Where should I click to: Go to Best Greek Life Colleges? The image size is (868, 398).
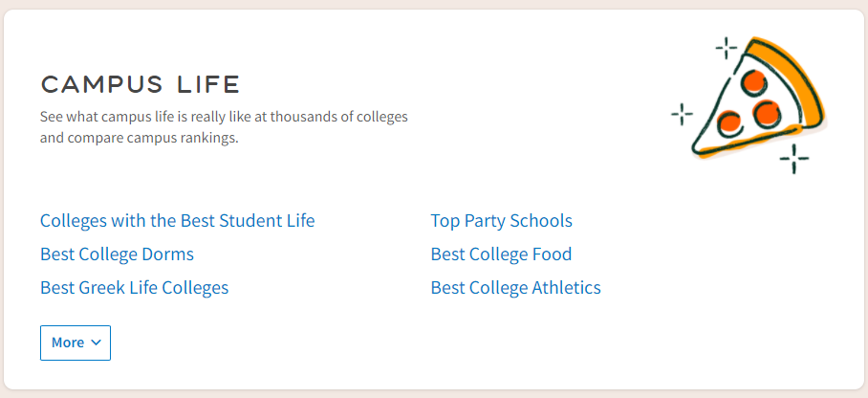[x=134, y=288]
